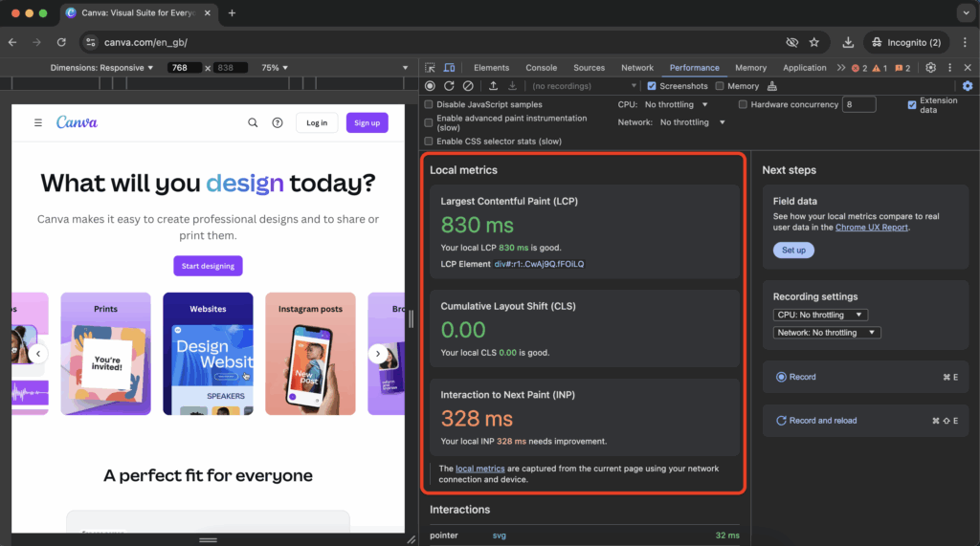Click Canva help question mark icon
The height and width of the screenshot is (546, 980).
coord(278,122)
